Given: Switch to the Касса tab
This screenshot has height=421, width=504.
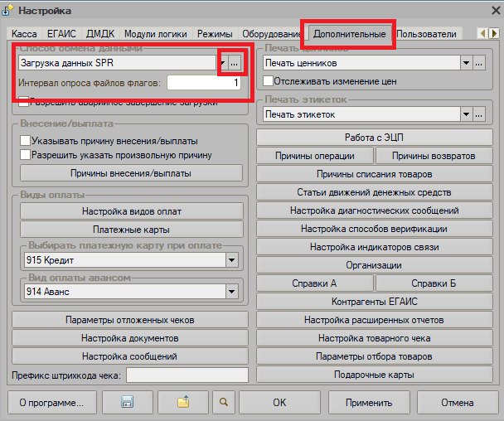Looking at the screenshot, I should click(24, 34).
